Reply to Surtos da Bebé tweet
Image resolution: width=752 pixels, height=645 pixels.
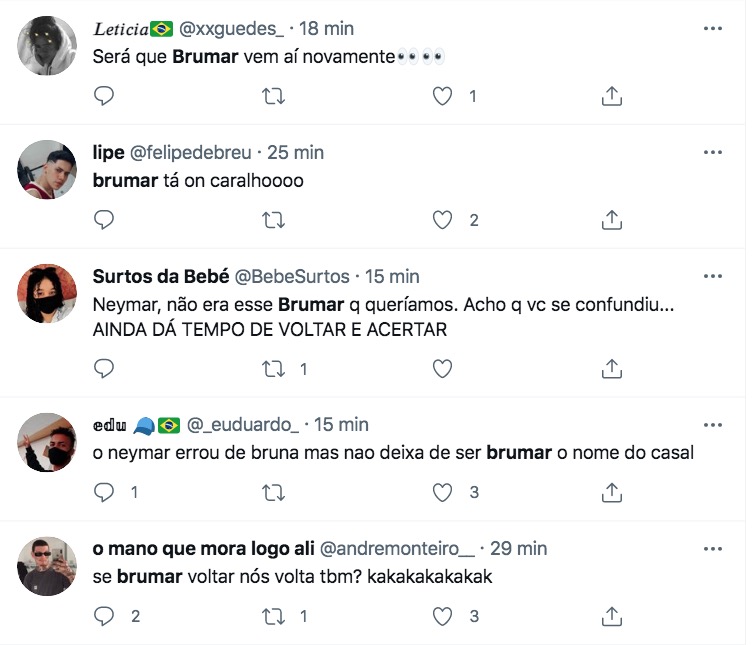pos(104,369)
